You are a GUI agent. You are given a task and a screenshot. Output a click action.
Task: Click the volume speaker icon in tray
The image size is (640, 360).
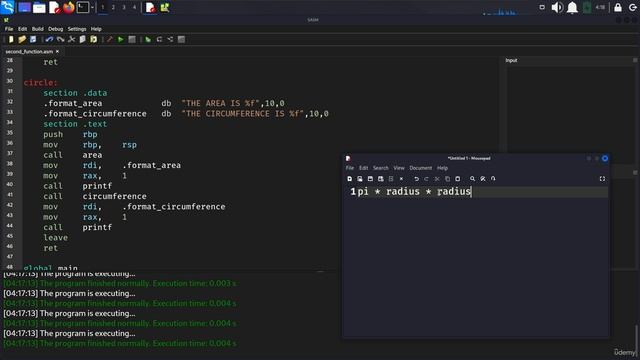tap(557, 7)
